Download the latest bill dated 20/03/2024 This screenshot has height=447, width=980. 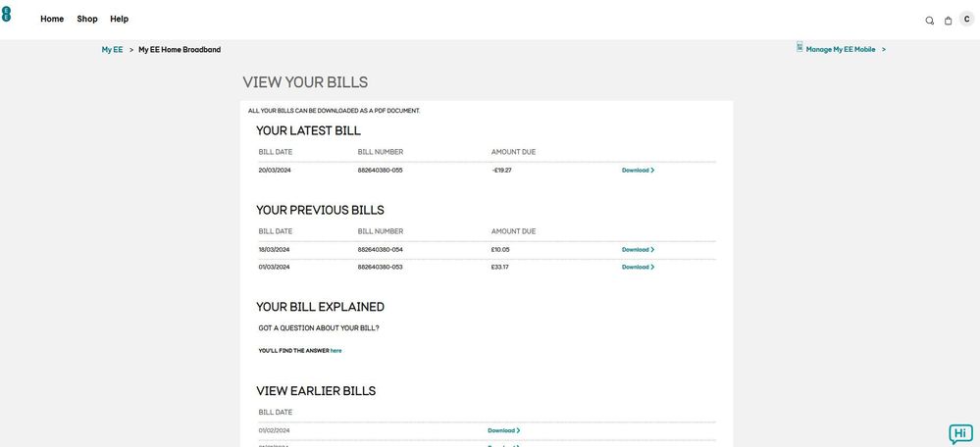[638, 170]
